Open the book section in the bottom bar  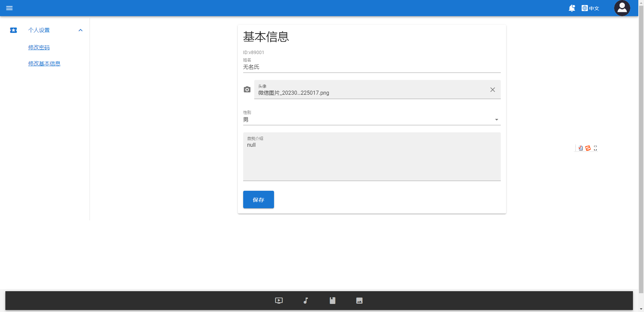[x=332, y=301]
